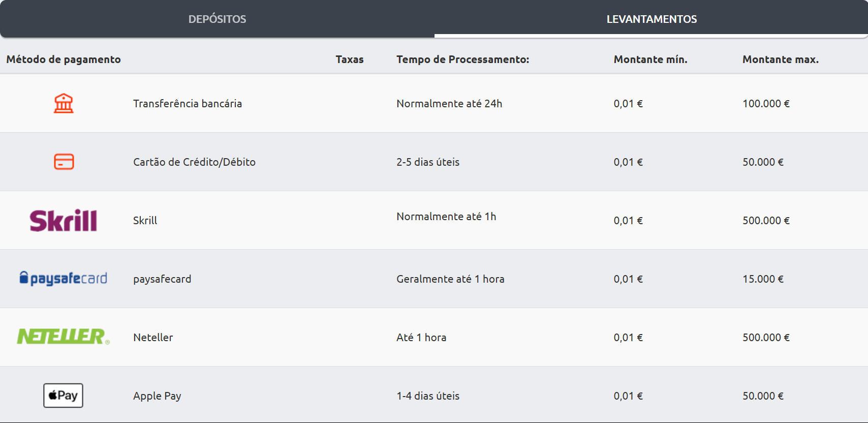Image resolution: width=868 pixels, height=423 pixels.
Task: Click the Apple Pay logo
Action: point(64,396)
